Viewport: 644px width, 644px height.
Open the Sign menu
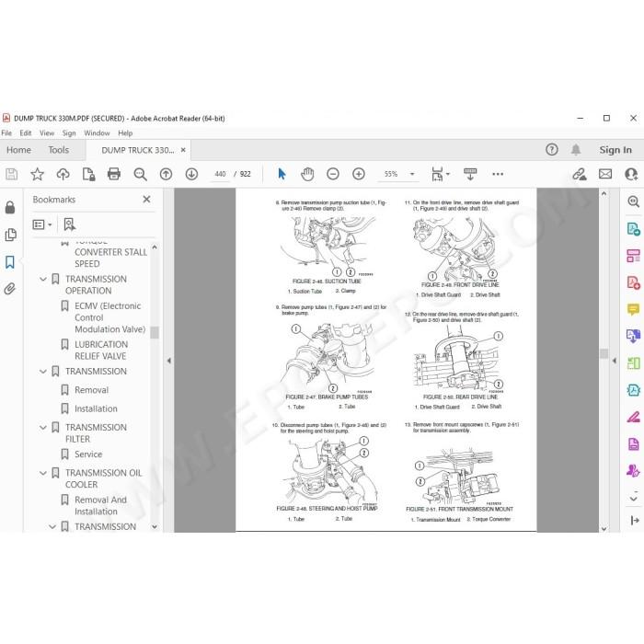click(x=69, y=133)
